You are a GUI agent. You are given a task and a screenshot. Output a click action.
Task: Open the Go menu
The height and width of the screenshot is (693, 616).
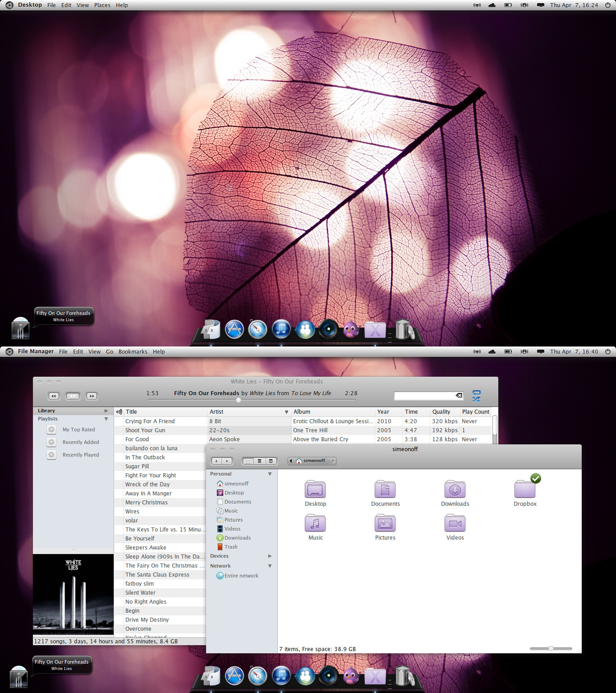pos(110,351)
